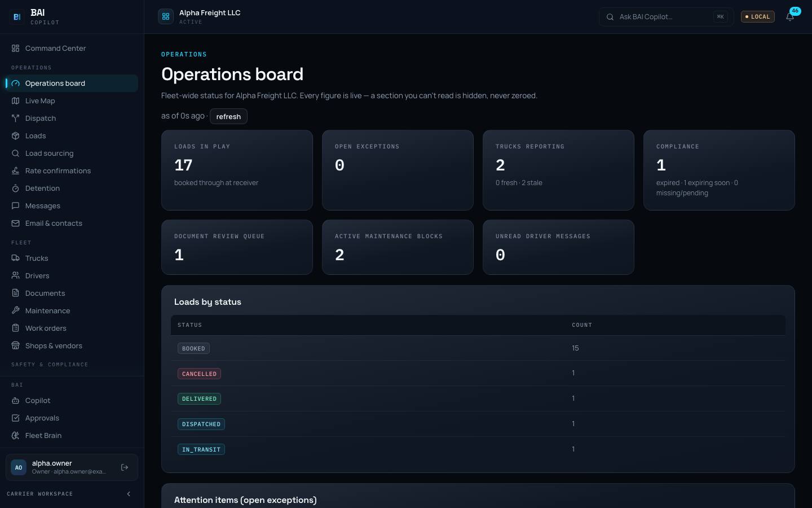The height and width of the screenshot is (508, 812).
Task: Click the refresh button
Action: (228, 116)
